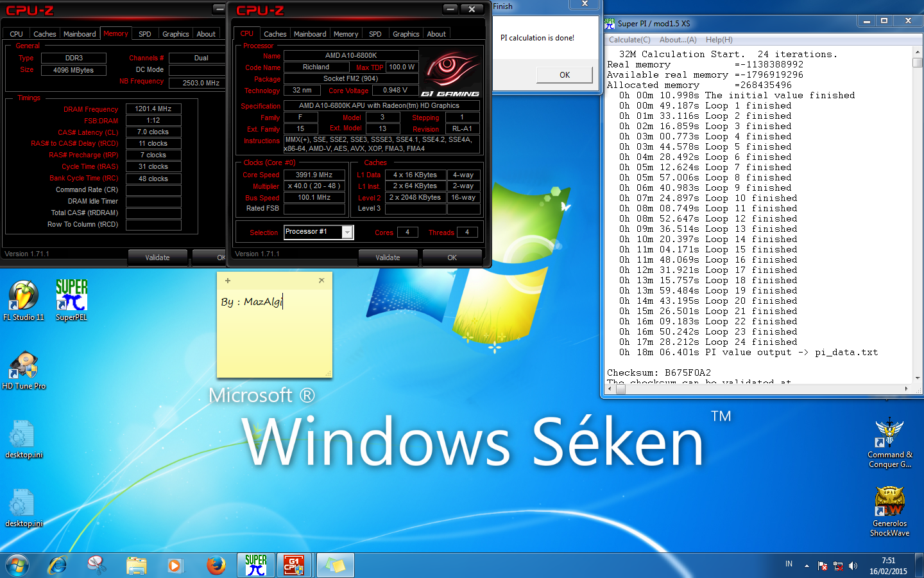Click right arrow of Super PI horizontal scrollbar

pos(906,388)
